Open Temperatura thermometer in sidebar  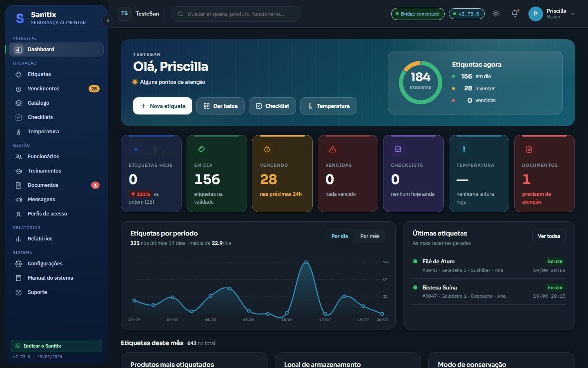pyautogui.click(x=18, y=132)
